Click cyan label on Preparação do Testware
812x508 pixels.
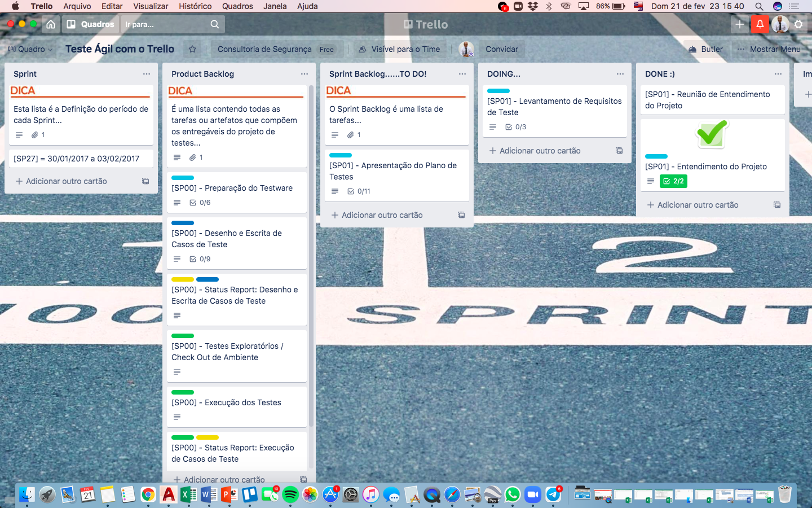click(183, 178)
